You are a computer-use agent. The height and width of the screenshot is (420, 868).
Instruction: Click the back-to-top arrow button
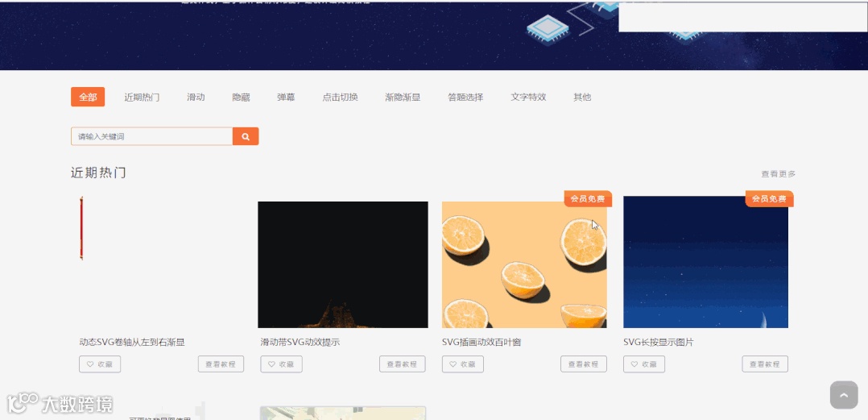[x=844, y=395]
